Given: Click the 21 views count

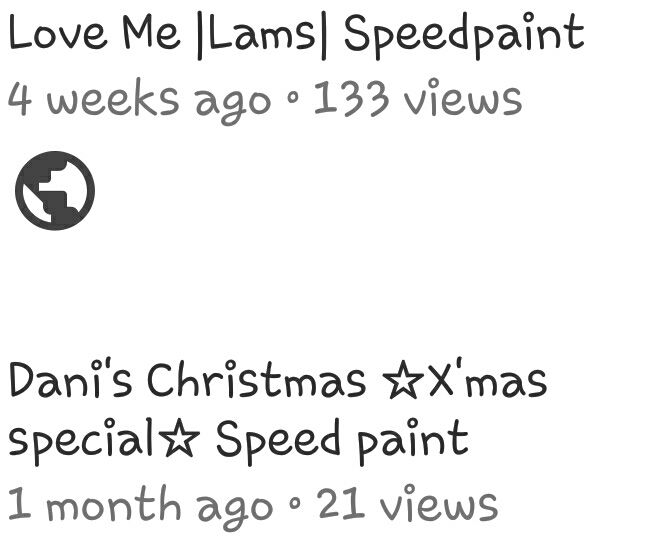Looking at the screenshot, I should (407, 503).
